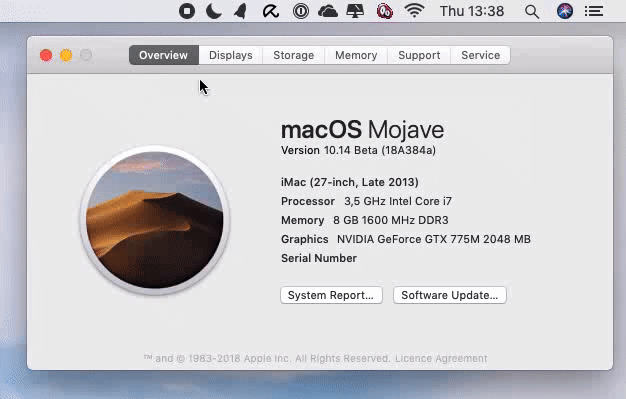Open the Licence Agreement link
Image resolution: width=626 pixels, height=399 pixels.
click(441, 358)
